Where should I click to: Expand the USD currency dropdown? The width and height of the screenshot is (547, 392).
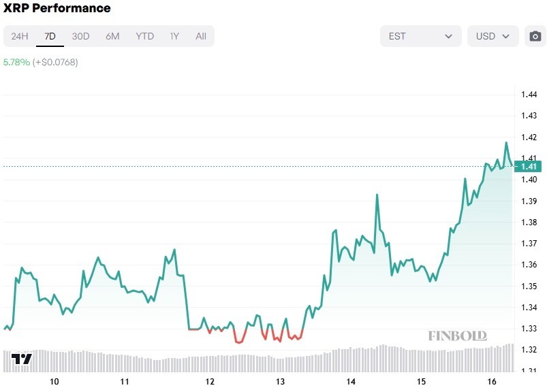(493, 36)
